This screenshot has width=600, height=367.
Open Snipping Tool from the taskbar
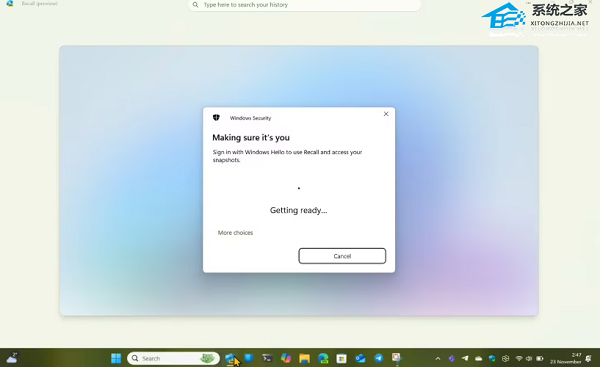click(397, 358)
